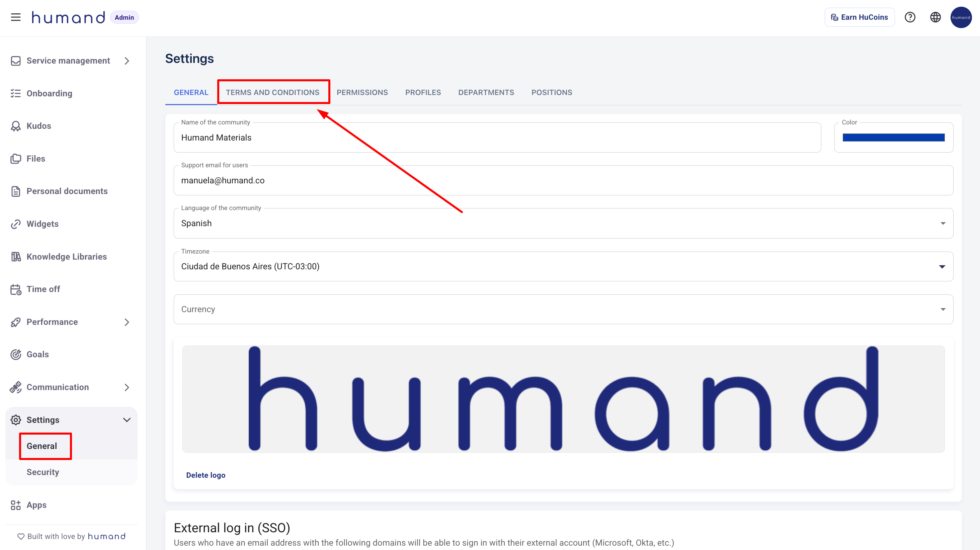Click the Delete logo link

(206, 475)
